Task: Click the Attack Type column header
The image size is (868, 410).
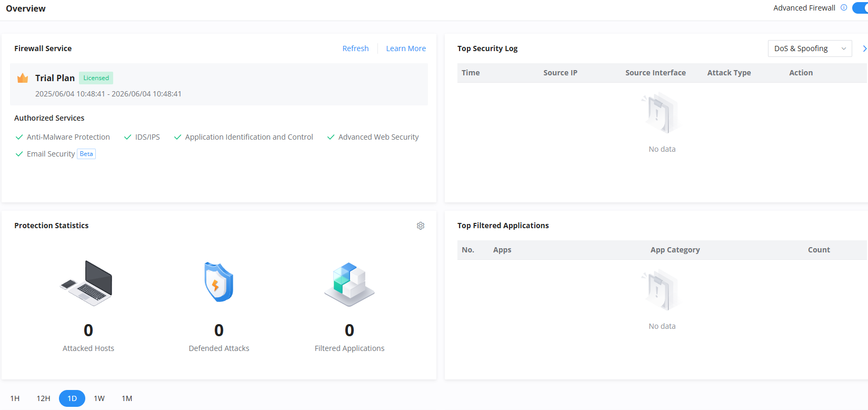Action: pyautogui.click(x=729, y=73)
